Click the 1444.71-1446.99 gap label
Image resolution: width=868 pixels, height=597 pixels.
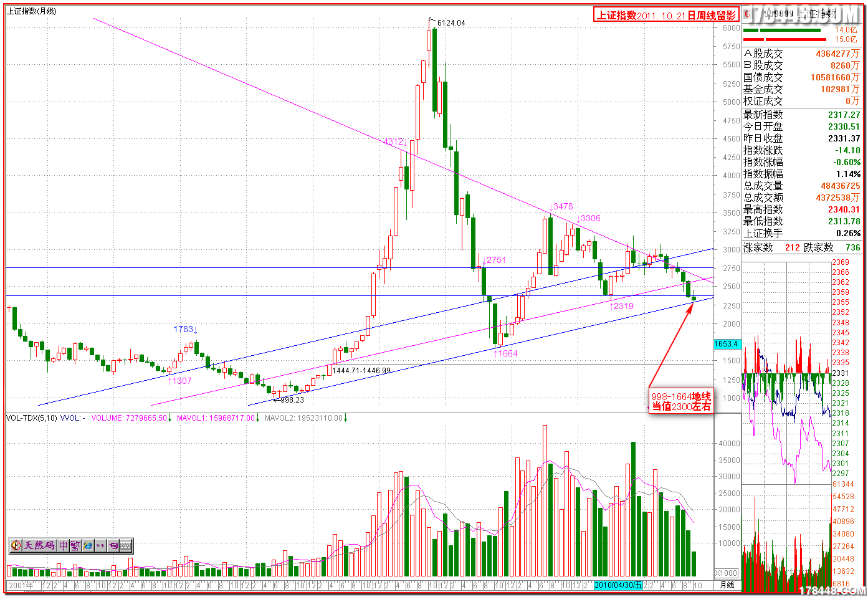click(361, 371)
